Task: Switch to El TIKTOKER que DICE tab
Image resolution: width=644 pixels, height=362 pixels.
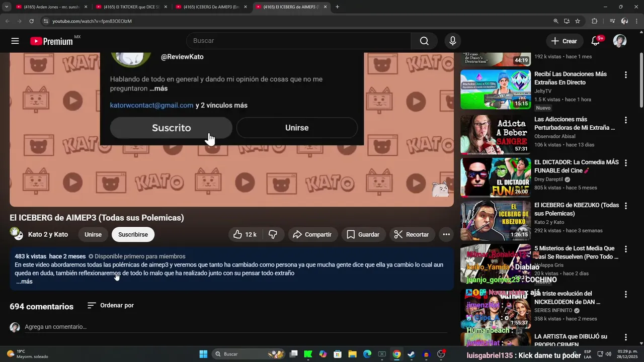Action: coord(131,7)
